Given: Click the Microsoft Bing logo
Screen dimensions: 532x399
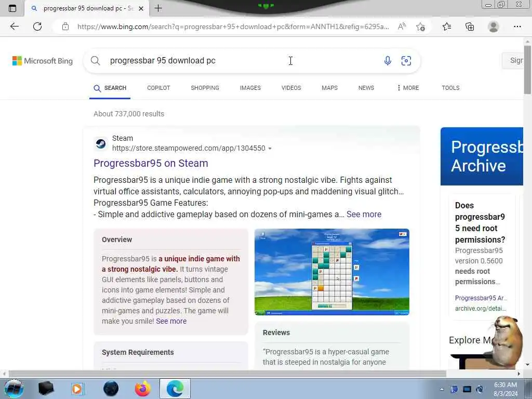Looking at the screenshot, I should 43,61.
